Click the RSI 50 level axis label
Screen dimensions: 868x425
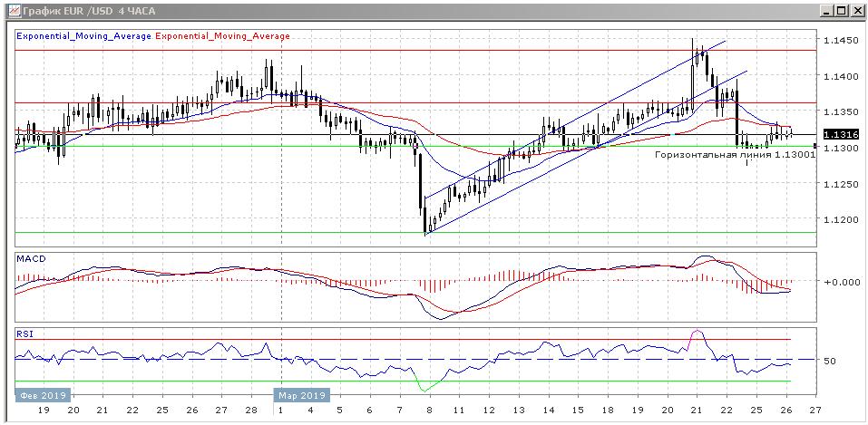click(x=829, y=362)
